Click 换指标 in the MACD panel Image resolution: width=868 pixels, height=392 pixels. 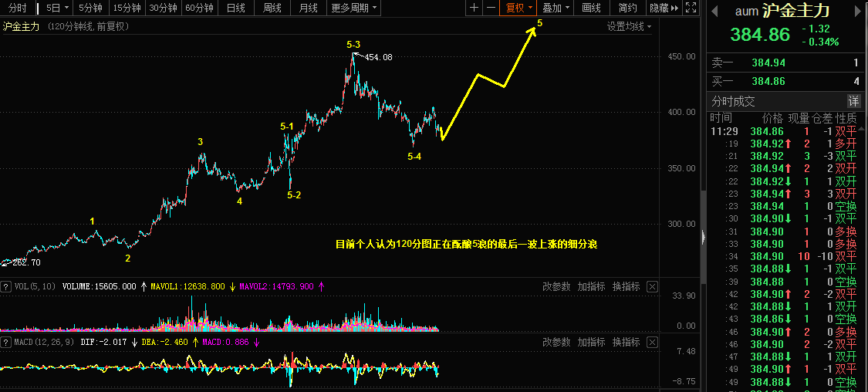point(626,343)
